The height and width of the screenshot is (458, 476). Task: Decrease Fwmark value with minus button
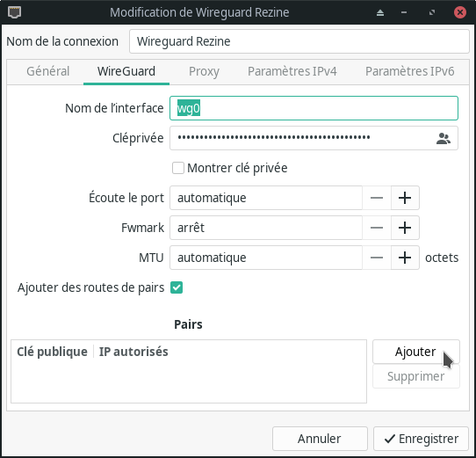click(377, 228)
